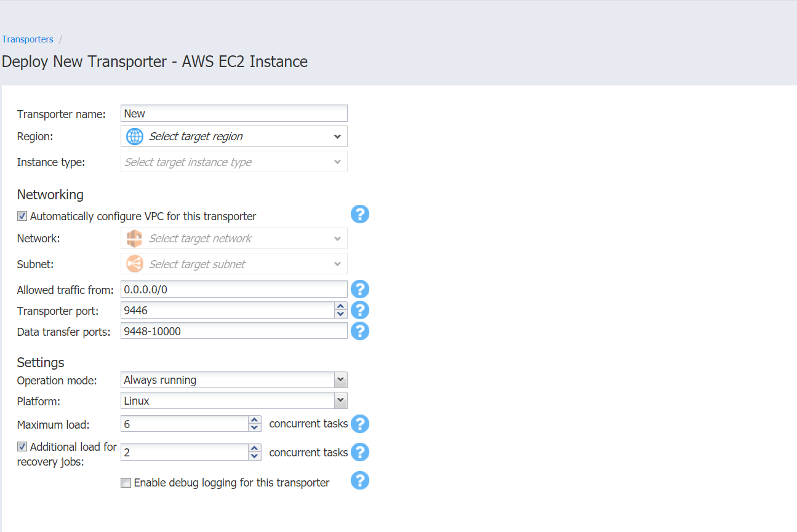
Task: Decrease additional recovery load with down arrow
Action: [255, 456]
